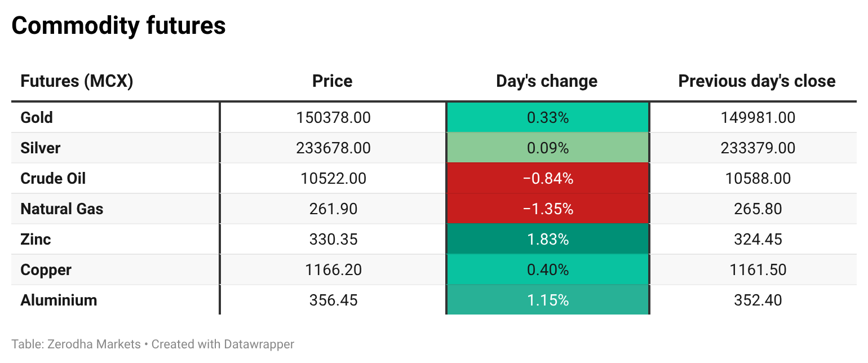This screenshot has height=363, width=868.
Task: Select the Natural Gas row label
Action: 62,209
